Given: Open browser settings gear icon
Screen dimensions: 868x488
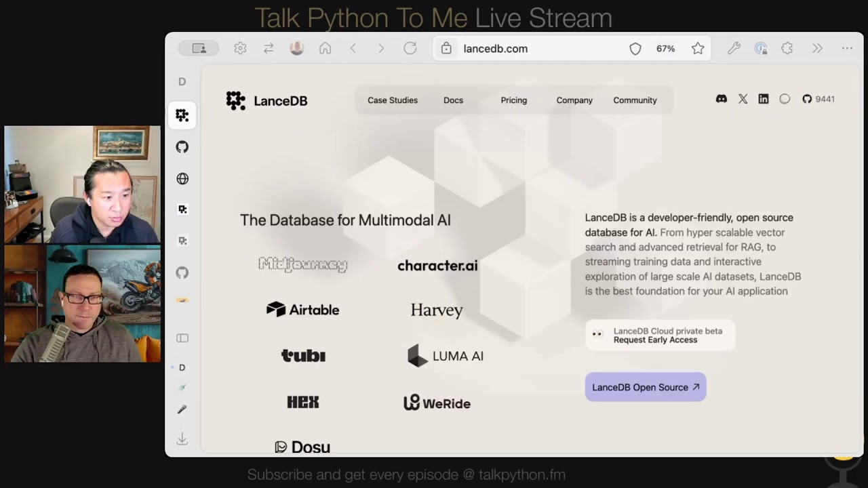Looking at the screenshot, I should (x=240, y=48).
